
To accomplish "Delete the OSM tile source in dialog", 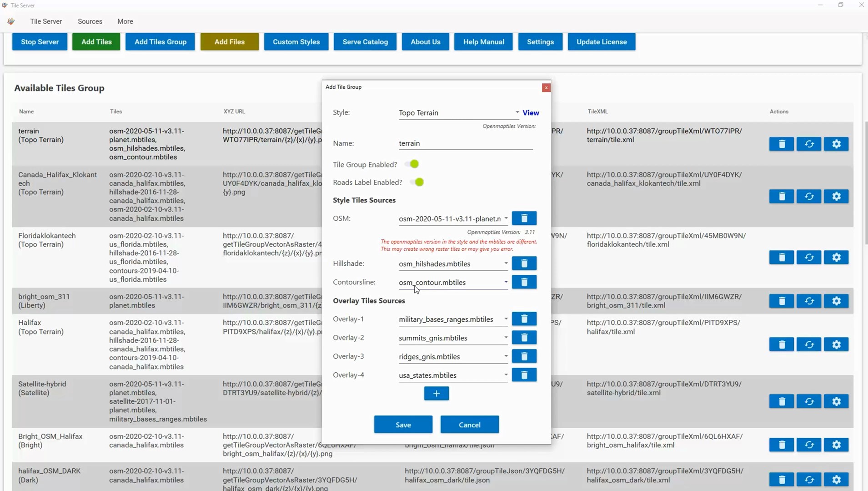I will pos(524,218).
